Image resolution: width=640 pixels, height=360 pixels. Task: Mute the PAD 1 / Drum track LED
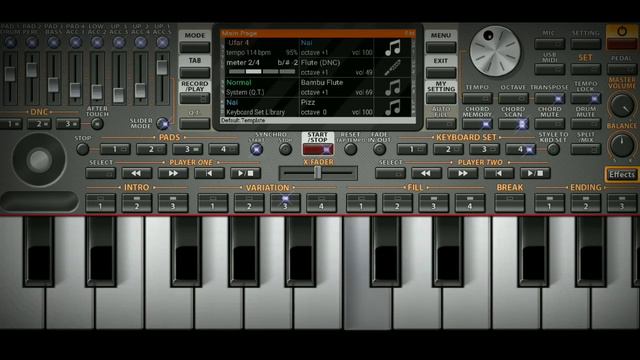point(10,42)
